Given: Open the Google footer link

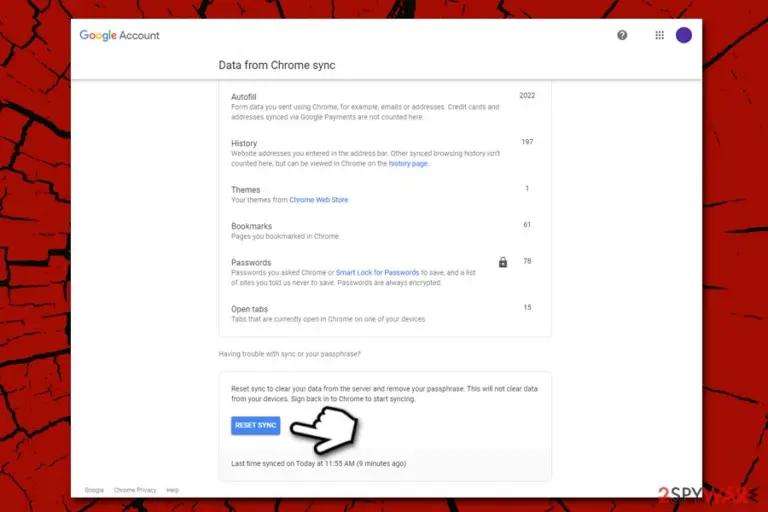Looking at the screenshot, I should pyautogui.click(x=94, y=490).
